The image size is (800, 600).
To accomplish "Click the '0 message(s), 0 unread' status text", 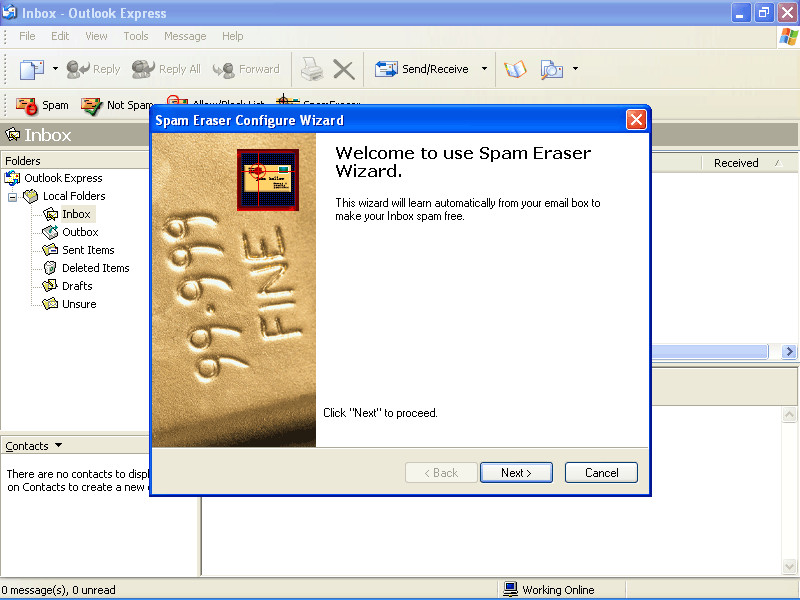I will coord(58,590).
